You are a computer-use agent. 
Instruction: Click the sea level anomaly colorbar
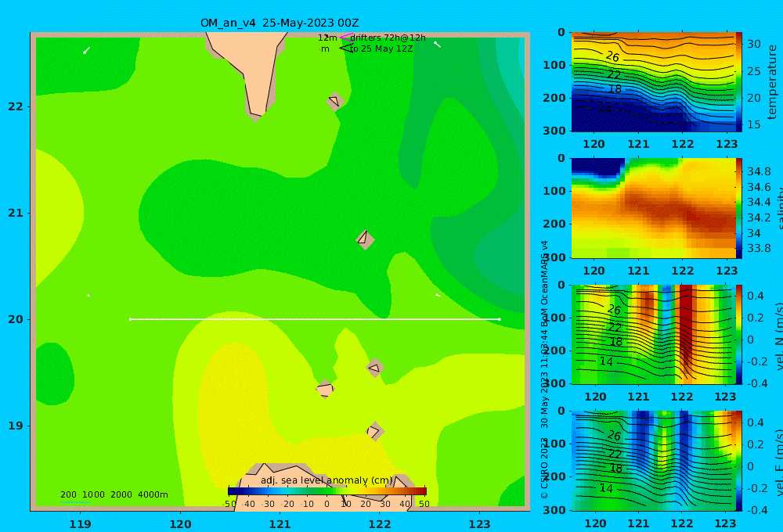tap(327, 491)
